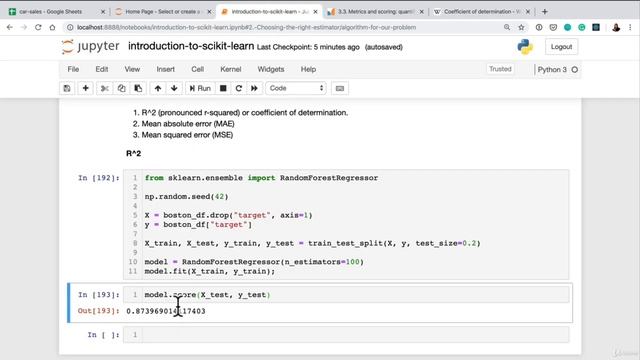This screenshot has height=360, width=640.
Task: Click the Python logo icon
Action: point(525,47)
